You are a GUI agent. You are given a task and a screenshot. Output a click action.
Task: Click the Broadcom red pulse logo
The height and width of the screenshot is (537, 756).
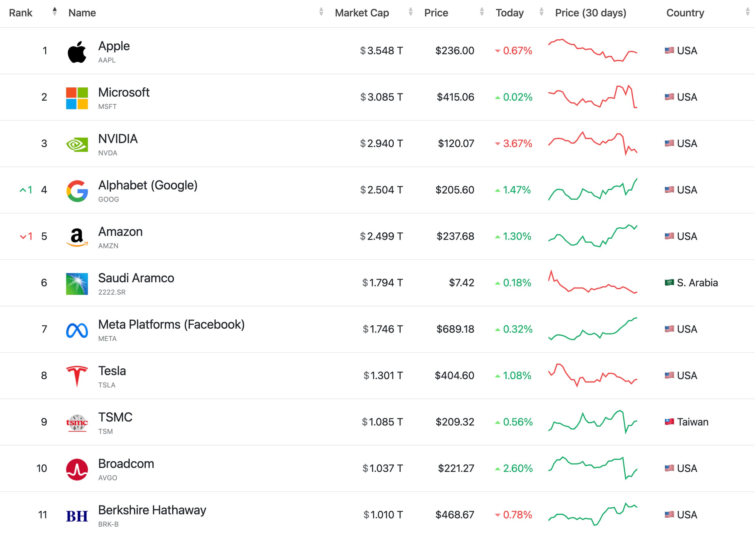[x=77, y=470]
